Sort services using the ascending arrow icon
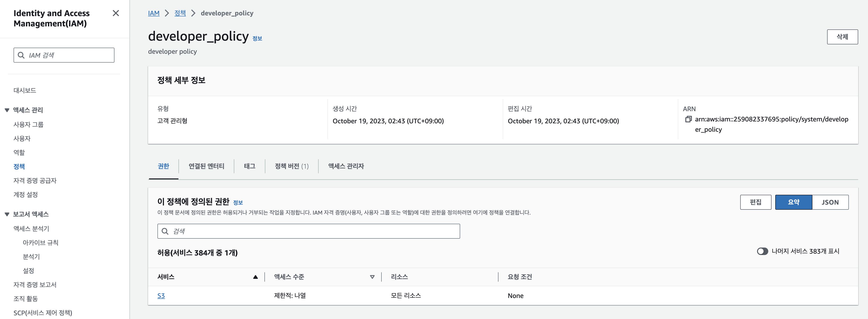 [x=255, y=277]
